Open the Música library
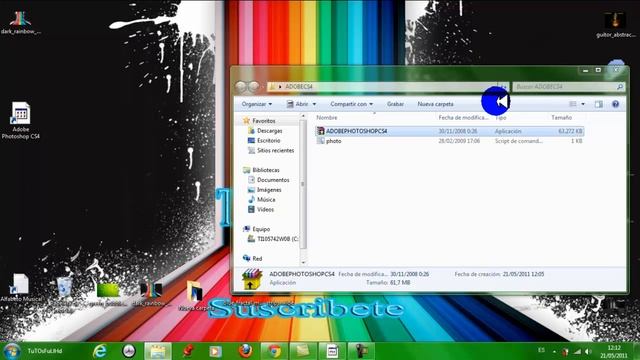This screenshot has width=640, height=360. click(266, 200)
